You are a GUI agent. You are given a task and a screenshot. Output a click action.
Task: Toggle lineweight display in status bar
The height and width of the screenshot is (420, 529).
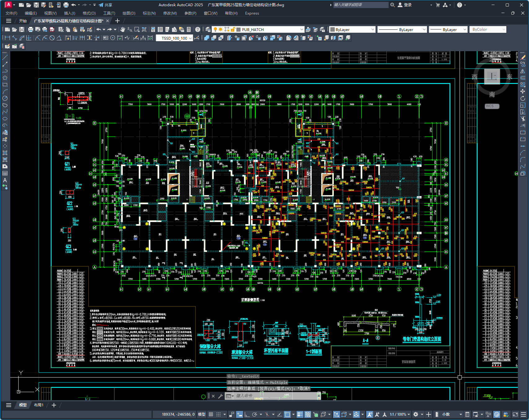pos(300,414)
